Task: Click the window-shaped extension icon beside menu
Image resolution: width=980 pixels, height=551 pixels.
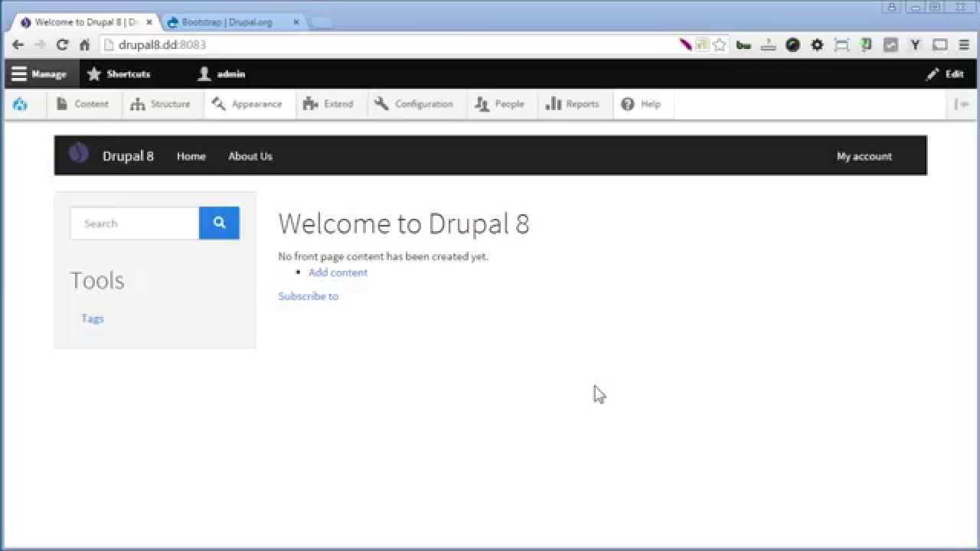Action: pos(939,45)
